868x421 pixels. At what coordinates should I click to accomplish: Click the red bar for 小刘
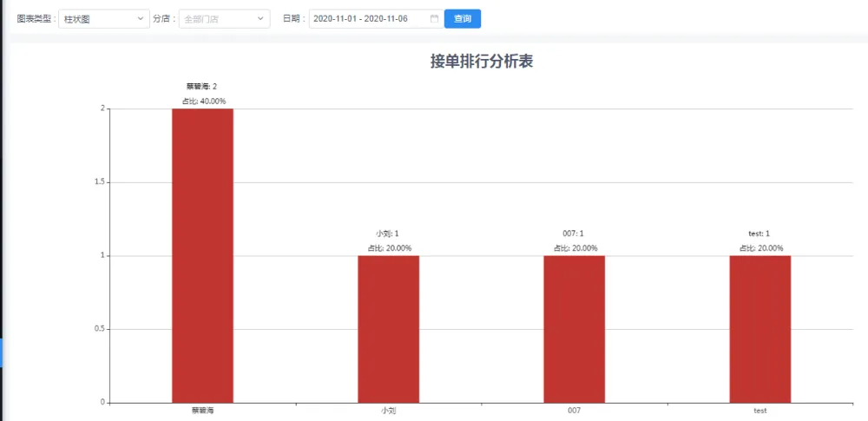388,328
